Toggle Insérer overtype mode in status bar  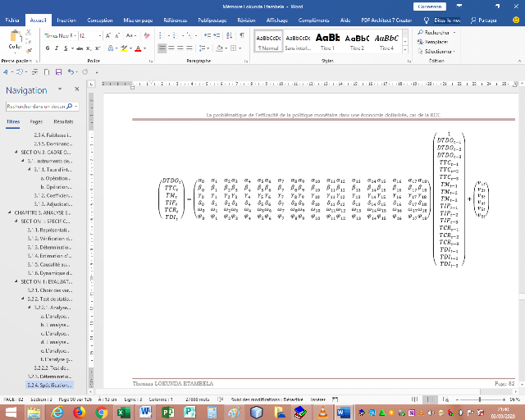(x=318, y=398)
